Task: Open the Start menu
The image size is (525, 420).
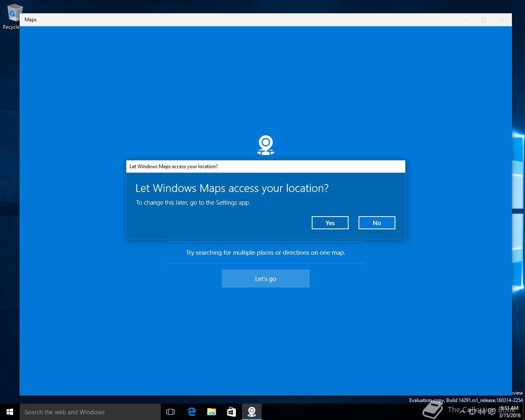Action: pos(10,412)
